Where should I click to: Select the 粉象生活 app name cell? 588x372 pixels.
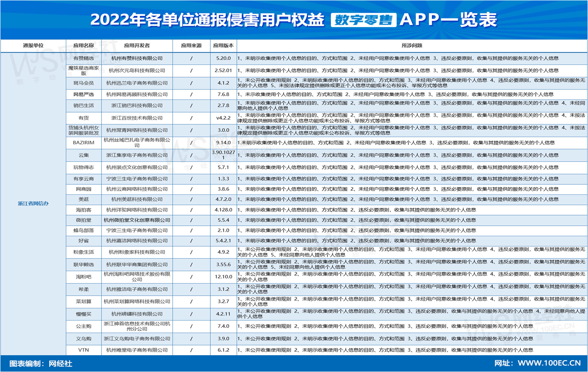pyautogui.click(x=83, y=252)
